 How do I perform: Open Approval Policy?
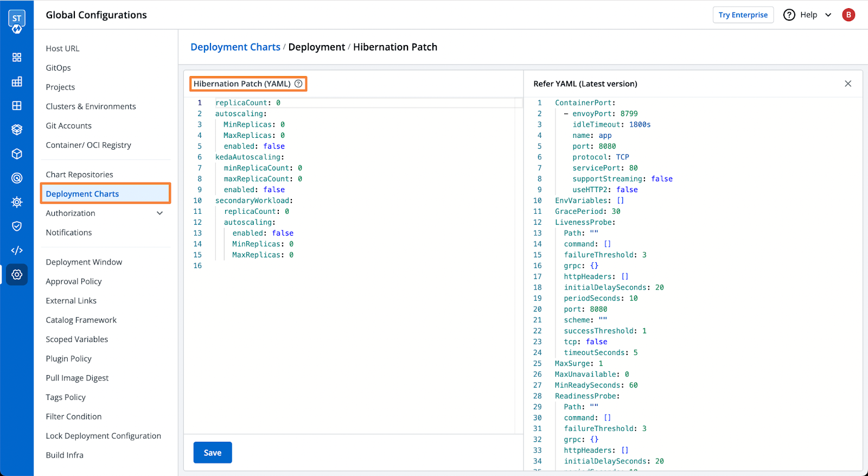coord(74,281)
